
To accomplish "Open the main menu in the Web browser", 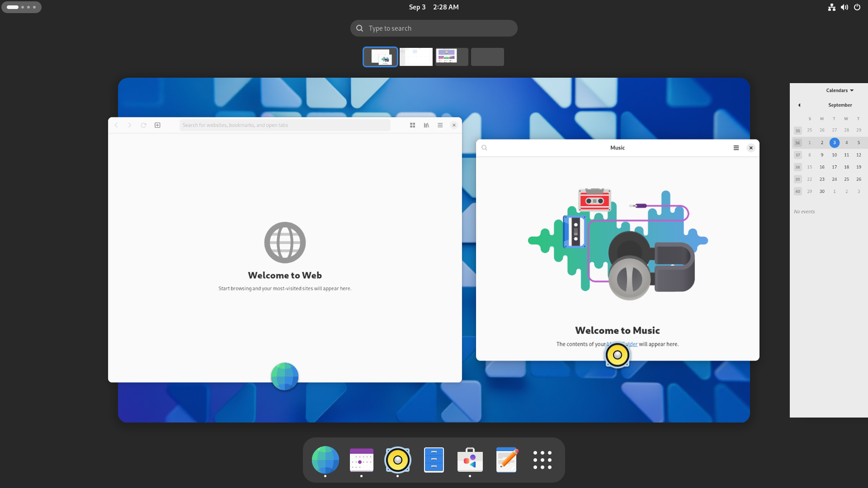I will [440, 125].
